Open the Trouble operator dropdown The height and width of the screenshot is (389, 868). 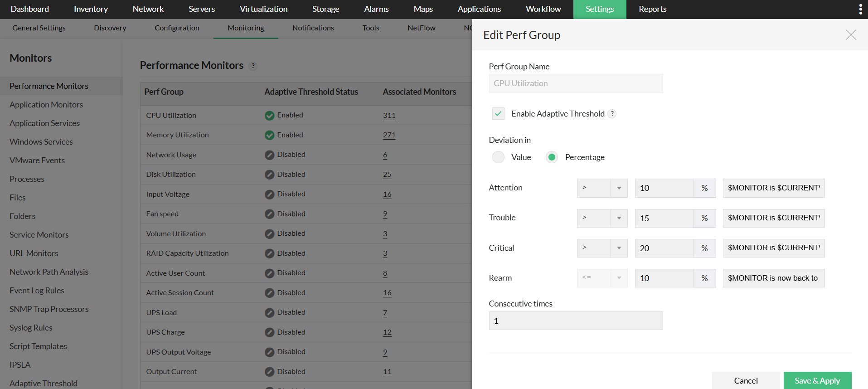(x=602, y=218)
